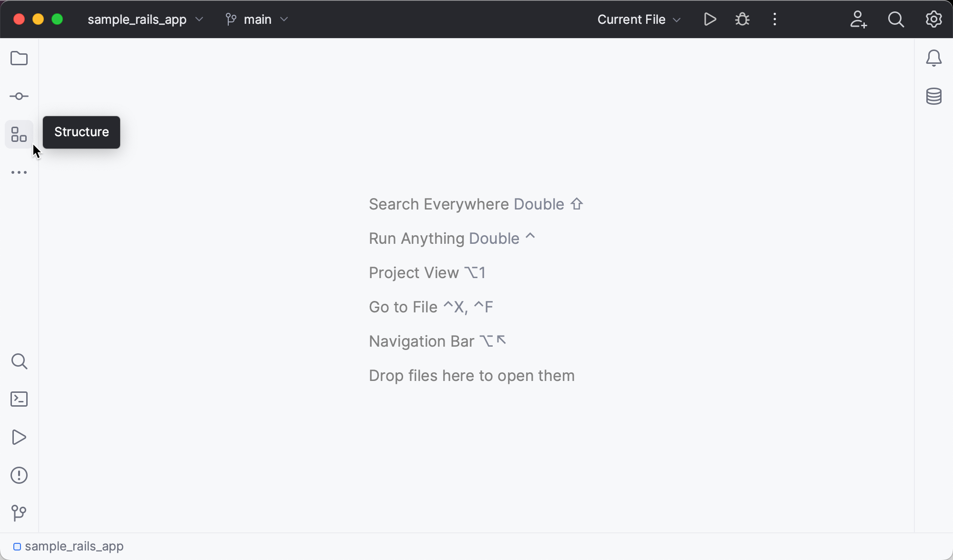Click Search Everywhere shortcut hint
The image size is (953, 560).
pyautogui.click(x=476, y=203)
